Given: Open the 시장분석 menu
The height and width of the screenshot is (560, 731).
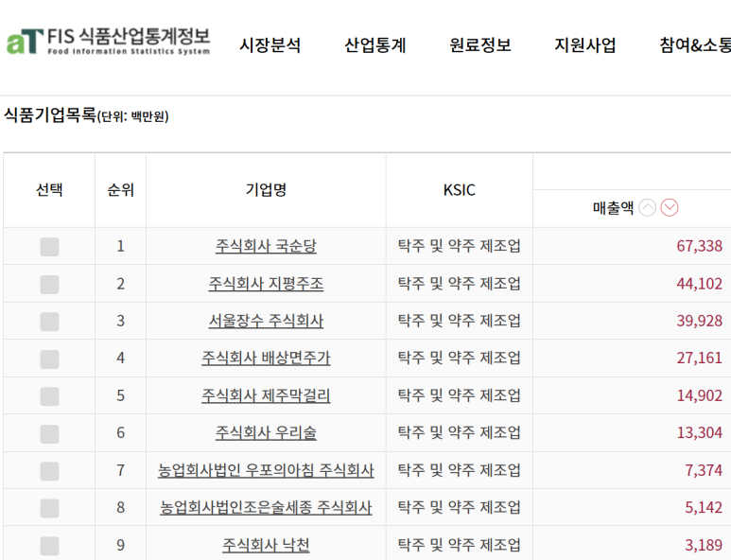Looking at the screenshot, I should (270, 45).
